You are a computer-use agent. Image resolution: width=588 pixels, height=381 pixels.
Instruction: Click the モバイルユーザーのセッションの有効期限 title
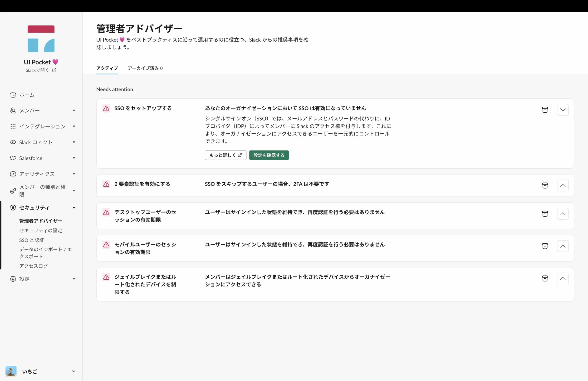145,248
